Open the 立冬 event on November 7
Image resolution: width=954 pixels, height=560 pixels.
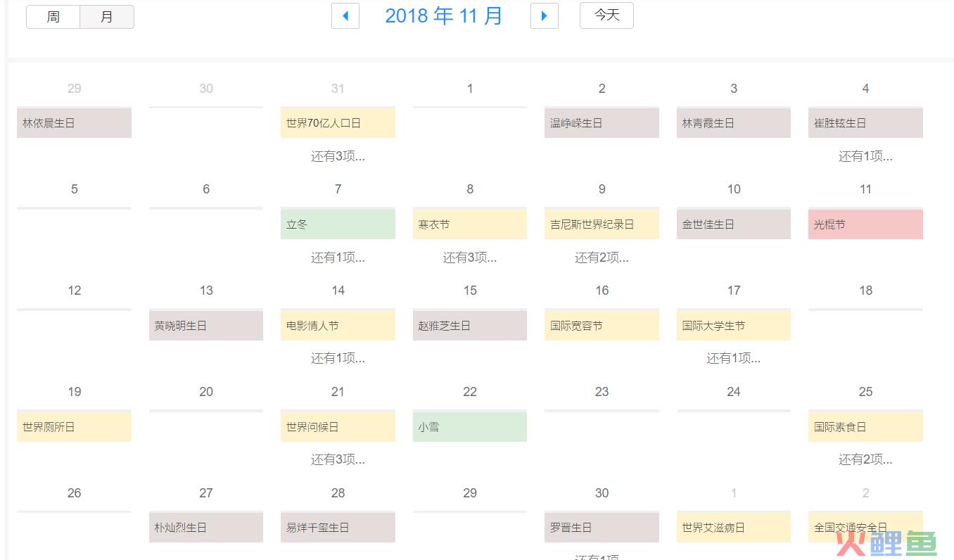338,224
